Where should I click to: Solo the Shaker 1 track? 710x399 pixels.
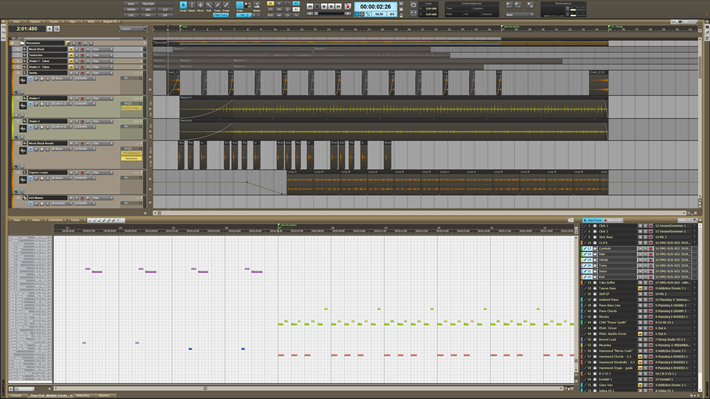77,98
